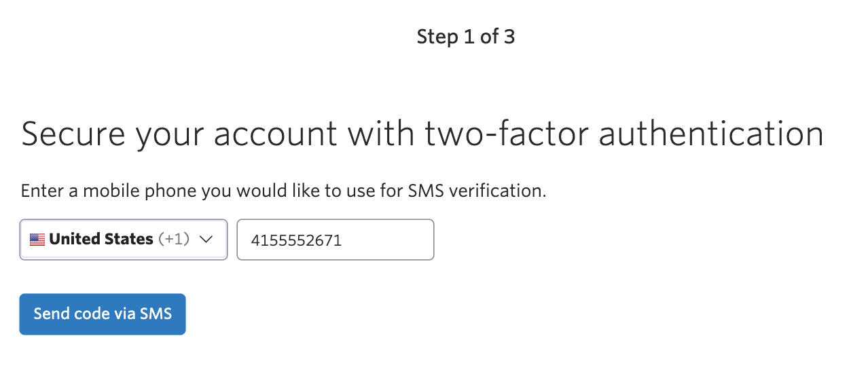This screenshot has width=868, height=372.
Task: Click the Step 1 of 3 indicator
Action: tap(466, 37)
